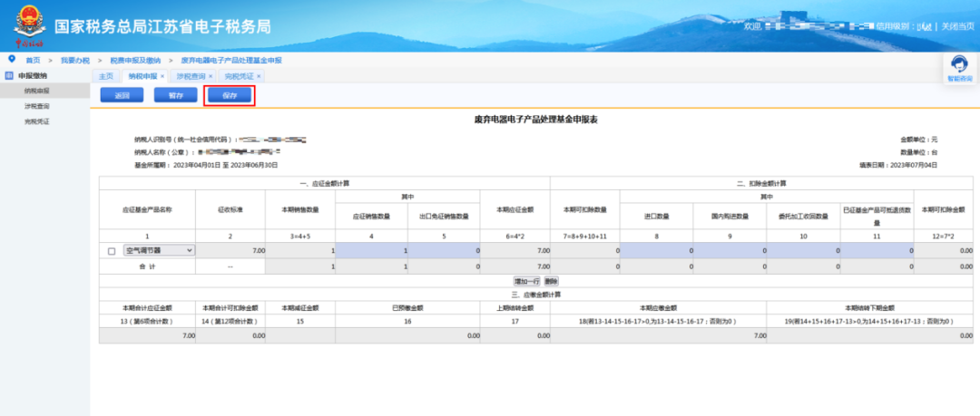Click the 本期销售数量 column header
The height and width of the screenshot is (416, 980).
click(300, 210)
